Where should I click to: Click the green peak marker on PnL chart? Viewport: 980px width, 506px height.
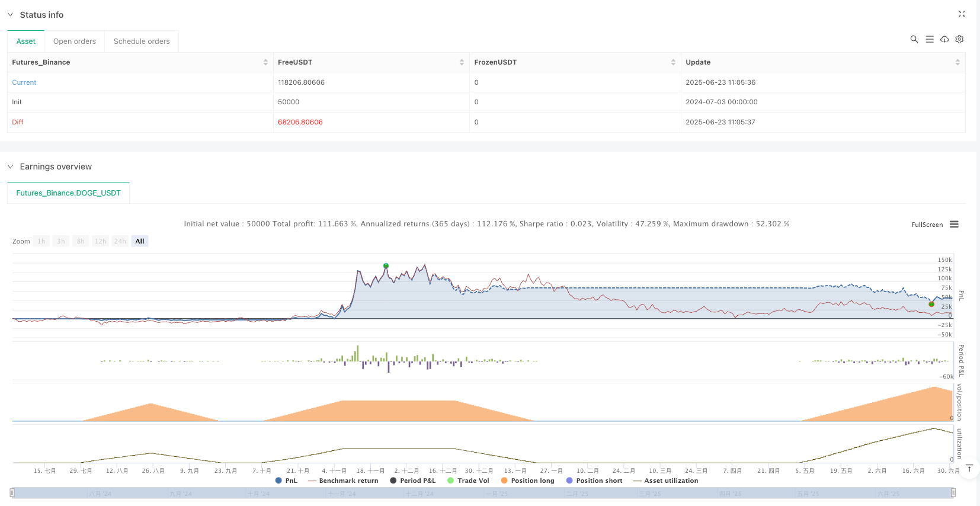coord(386,265)
